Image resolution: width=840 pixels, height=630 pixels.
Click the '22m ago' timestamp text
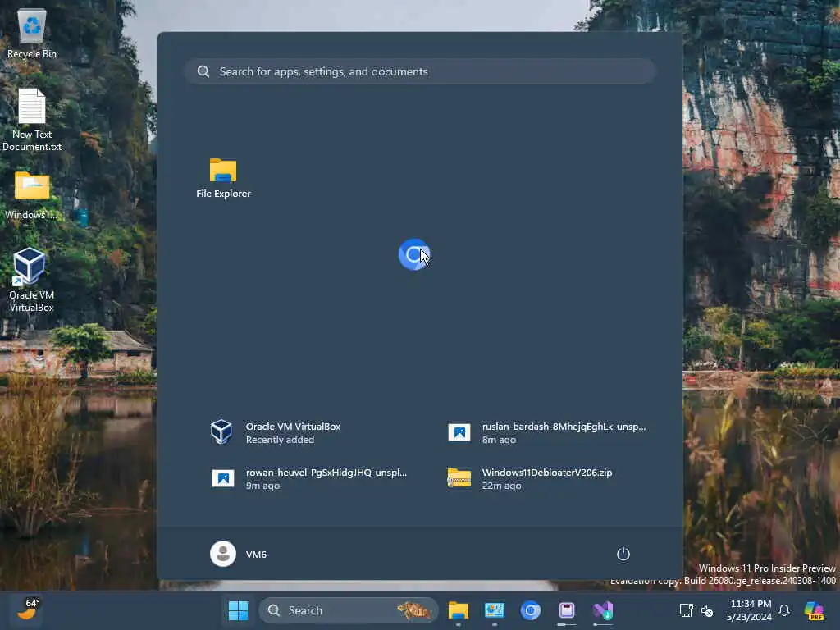(x=501, y=486)
